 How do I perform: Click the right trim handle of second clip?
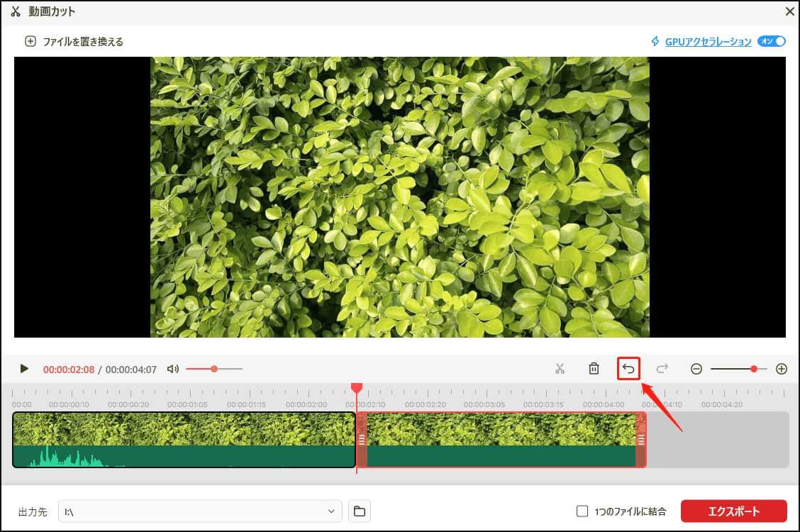(x=641, y=440)
